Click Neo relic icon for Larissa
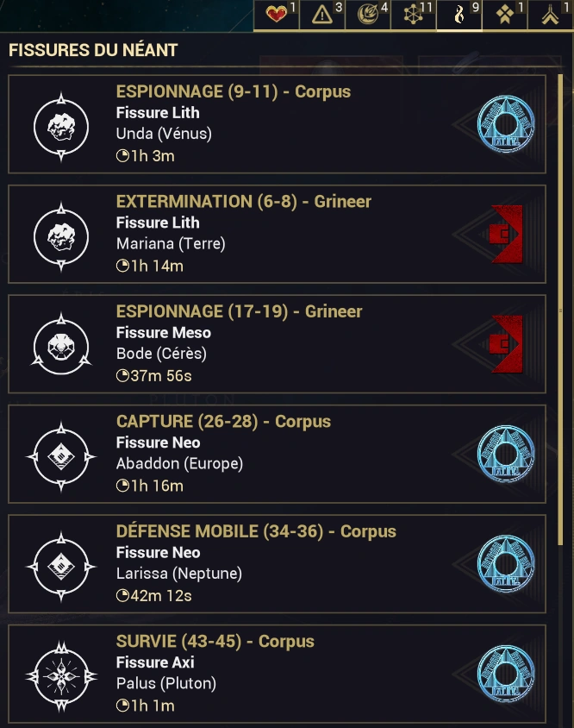Image resolution: width=574 pixels, height=728 pixels. [61, 564]
